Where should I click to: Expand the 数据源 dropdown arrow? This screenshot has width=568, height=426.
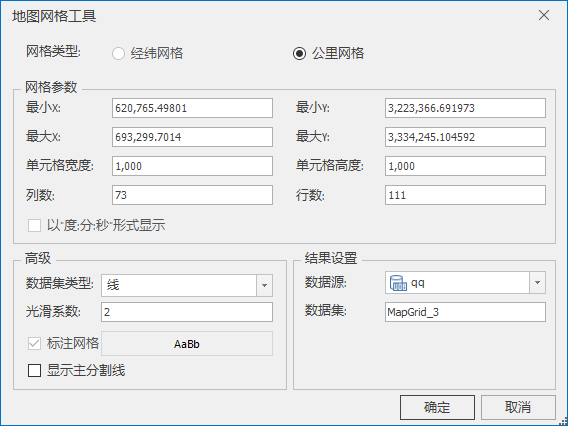pos(538,283)
